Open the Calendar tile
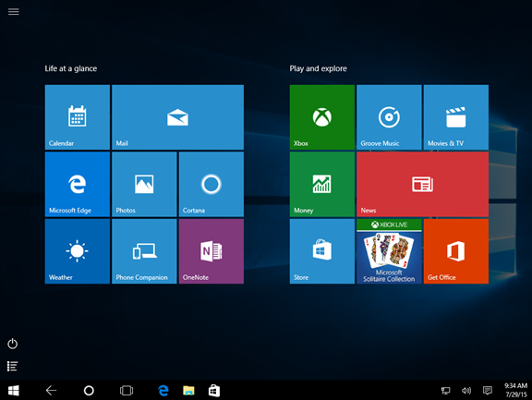The height and width of the screenshot is (400, 532). click(78, 117)
